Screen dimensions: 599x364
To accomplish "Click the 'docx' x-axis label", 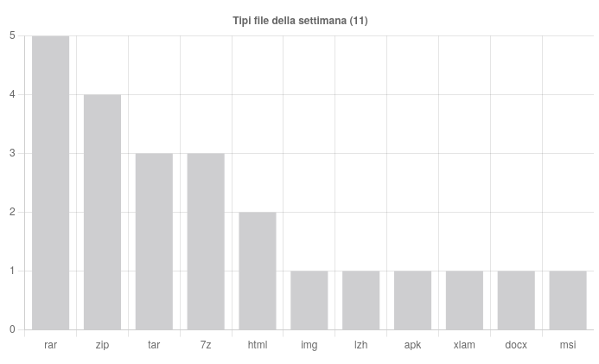I will (x=516, y=345).
